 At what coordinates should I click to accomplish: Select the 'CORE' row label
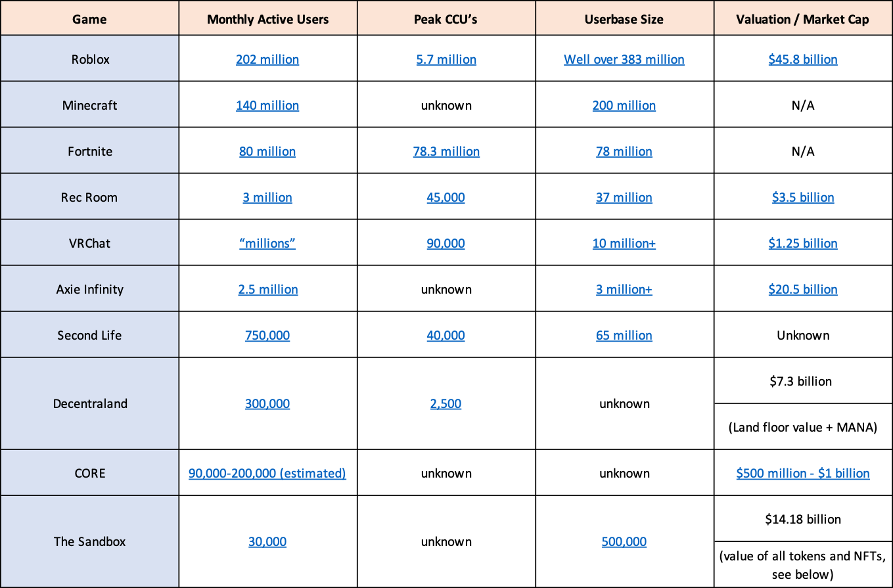pos(90,473)
